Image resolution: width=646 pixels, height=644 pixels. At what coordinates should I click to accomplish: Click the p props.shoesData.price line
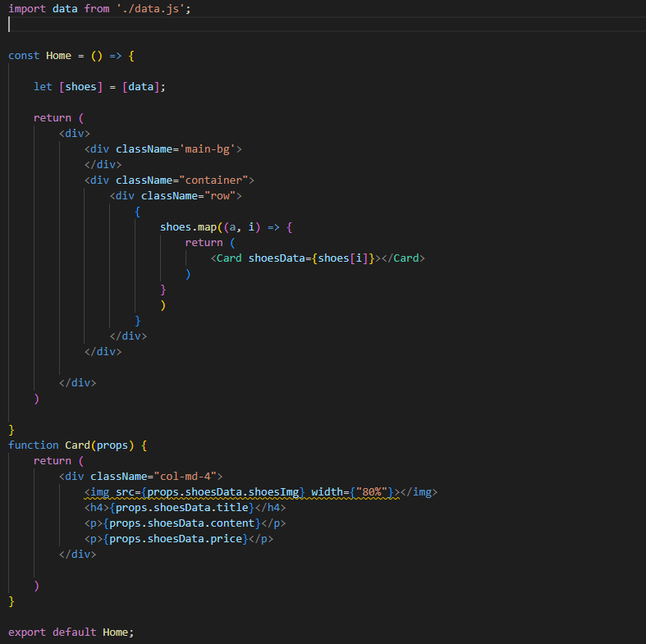179,539
